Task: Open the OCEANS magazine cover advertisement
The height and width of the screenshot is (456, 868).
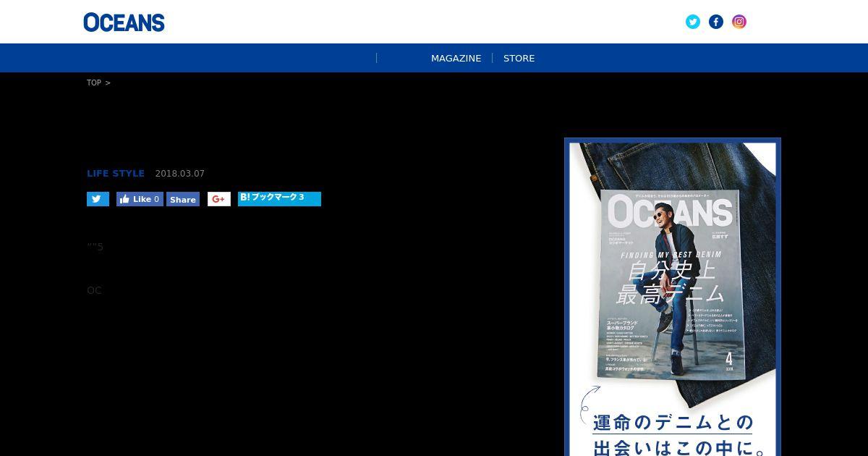Action: pos(673,297)
